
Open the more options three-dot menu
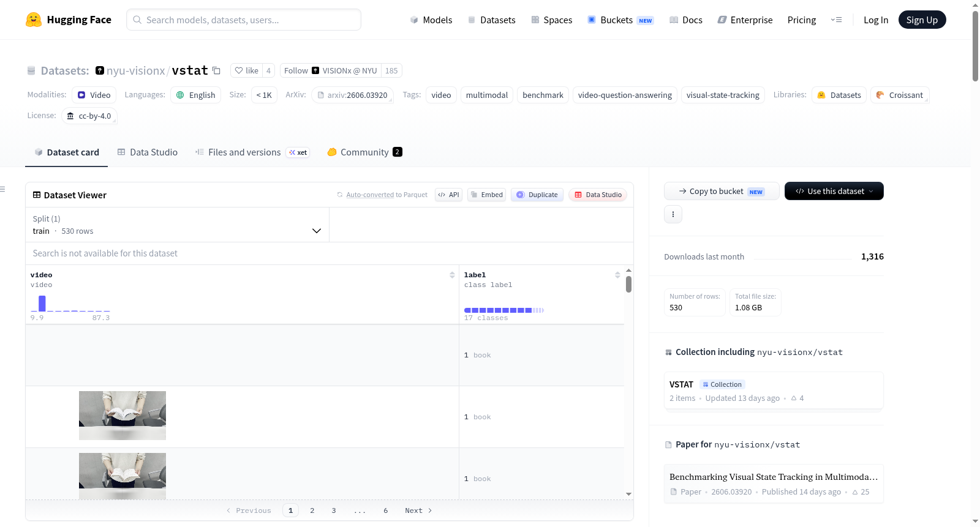coord(673,214)
